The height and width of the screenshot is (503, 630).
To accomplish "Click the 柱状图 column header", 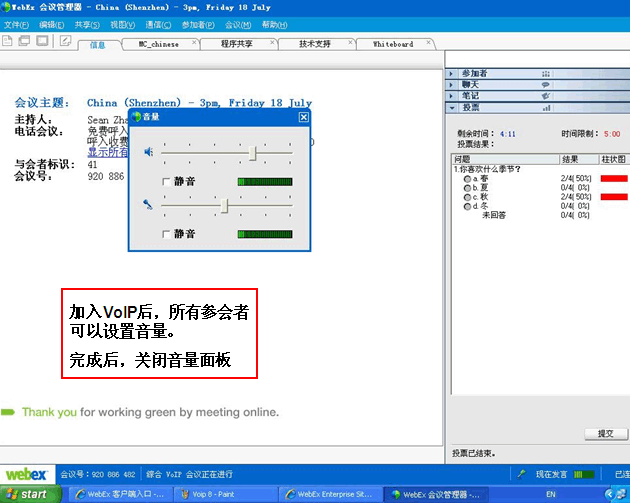I will pos(614,159).
